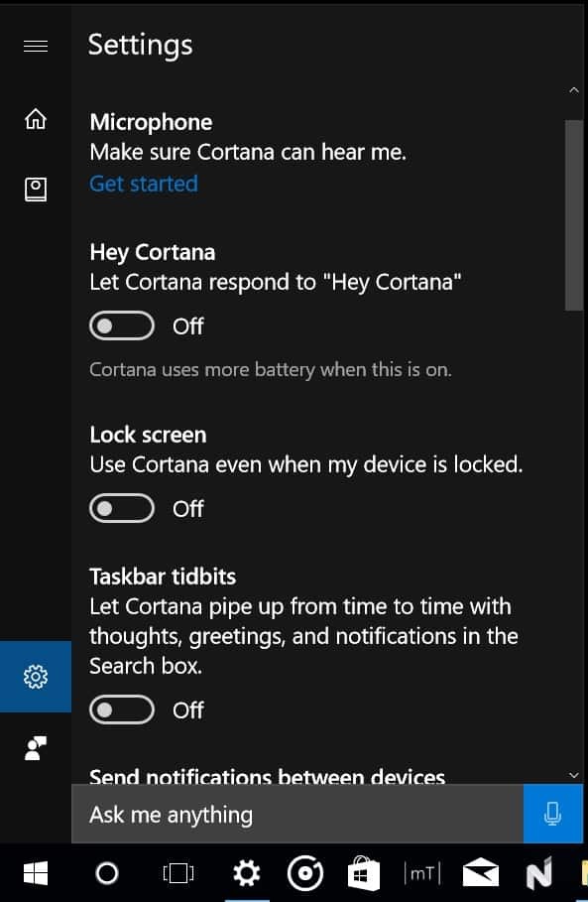This screenshot has width=588, height=902.
Task: Open the Cortana hamburger menu
Action: (x=36, y=46)
